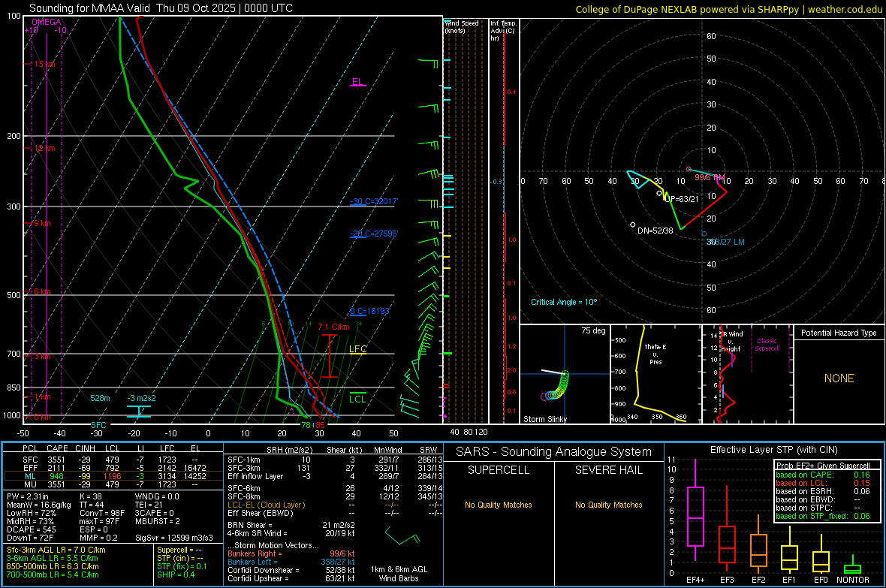Click the surface temperature value '85'
Image resolution: width=886 pixels, height=588 pixels.
tap(320, 425)
